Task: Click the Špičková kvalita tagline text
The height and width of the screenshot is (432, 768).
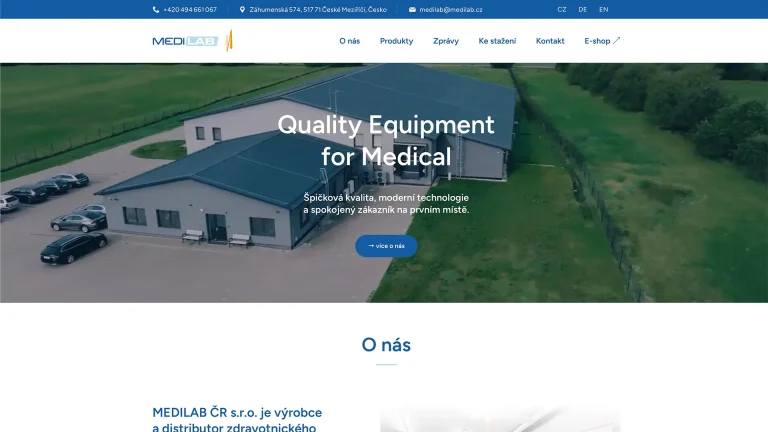Action: (386, 204)
